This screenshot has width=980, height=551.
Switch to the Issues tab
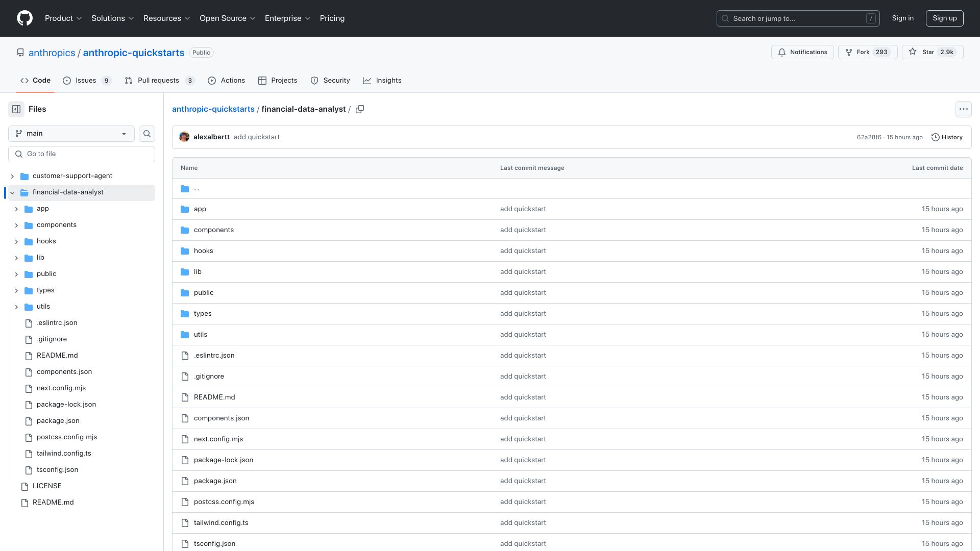tap(87, 81)
